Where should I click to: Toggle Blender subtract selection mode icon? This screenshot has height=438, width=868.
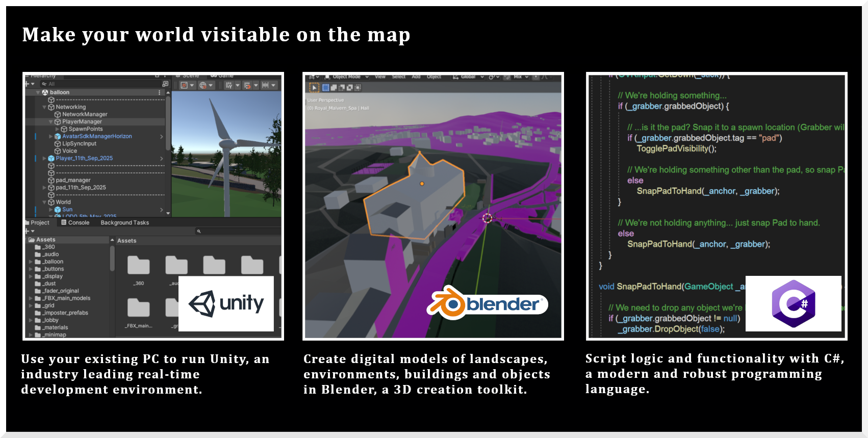342,88
